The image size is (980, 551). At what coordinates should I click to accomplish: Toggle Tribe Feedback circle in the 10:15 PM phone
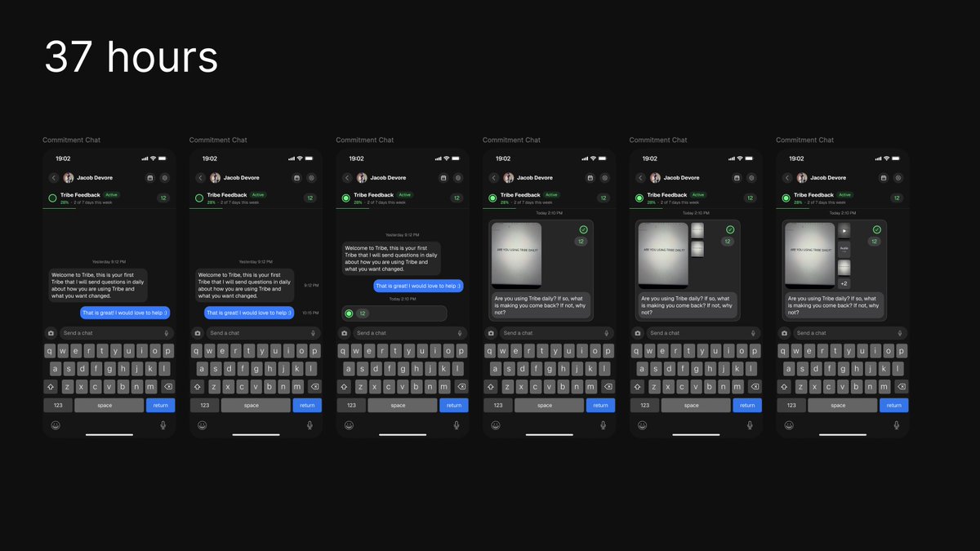coord(198,198)
